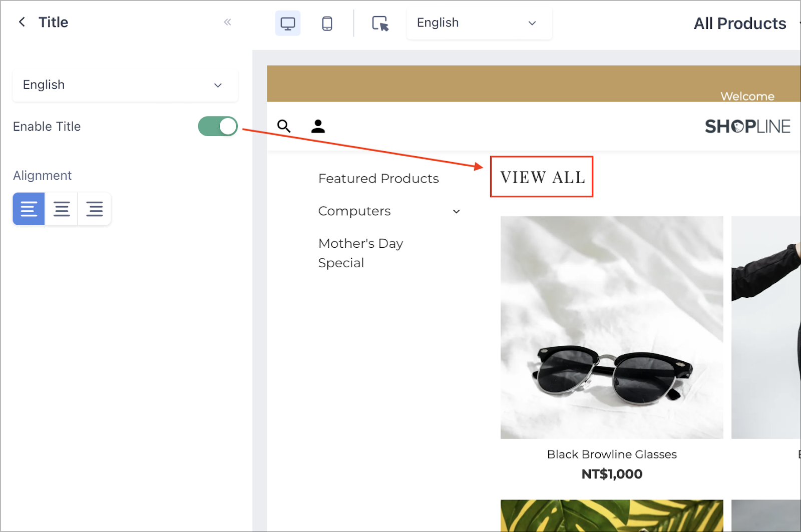Select left text alignment
The height and width of the screenshot is (532, 801).
coord(29,209)
